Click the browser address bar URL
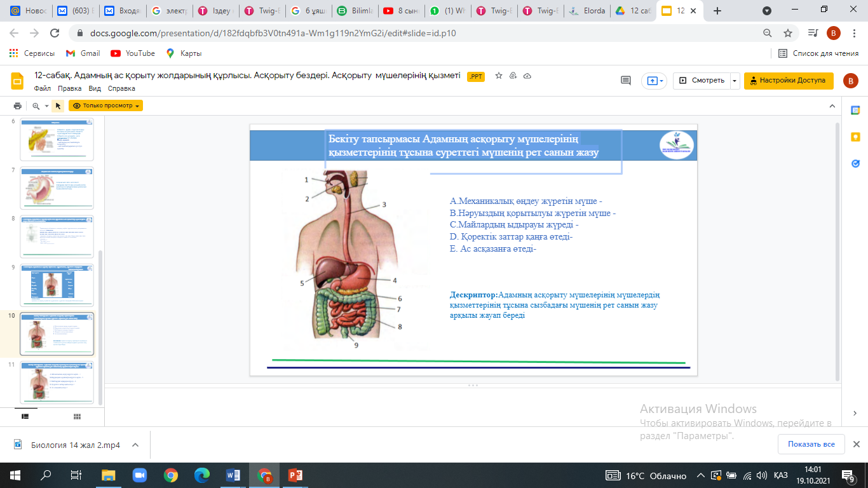This screenshot has height=488, width=868. pyautogui.click(x=272, y=33)
